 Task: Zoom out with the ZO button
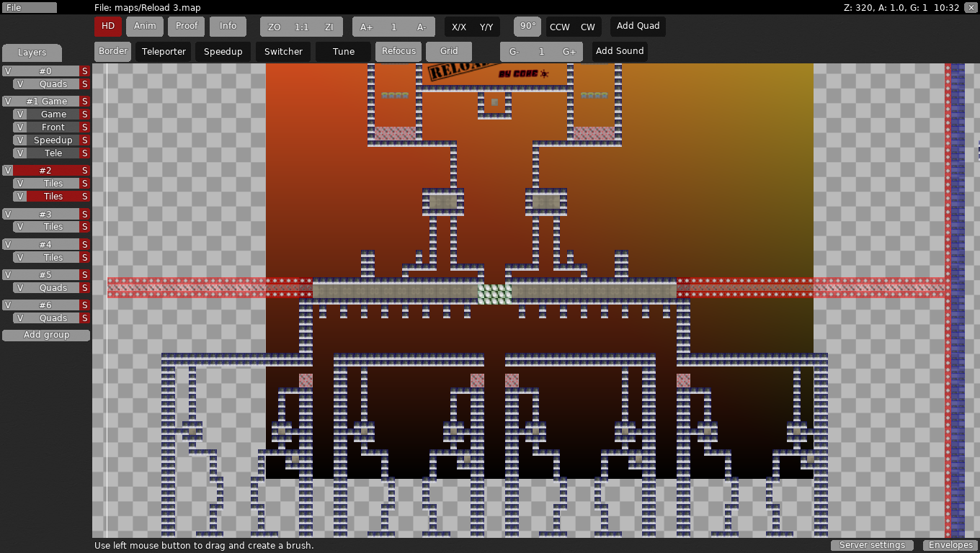[274, 27]
